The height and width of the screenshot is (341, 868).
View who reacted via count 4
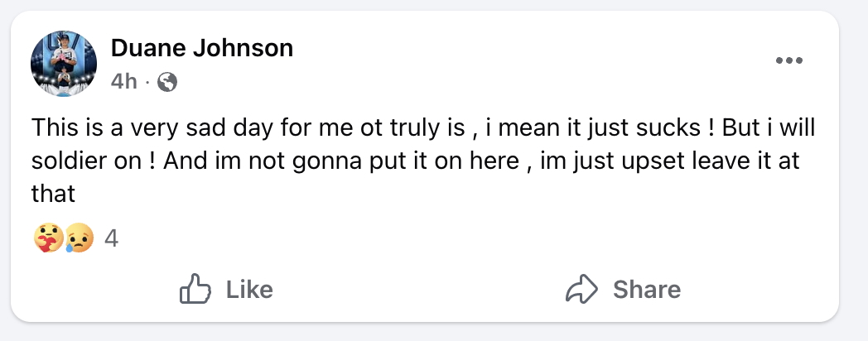[112, 239]
